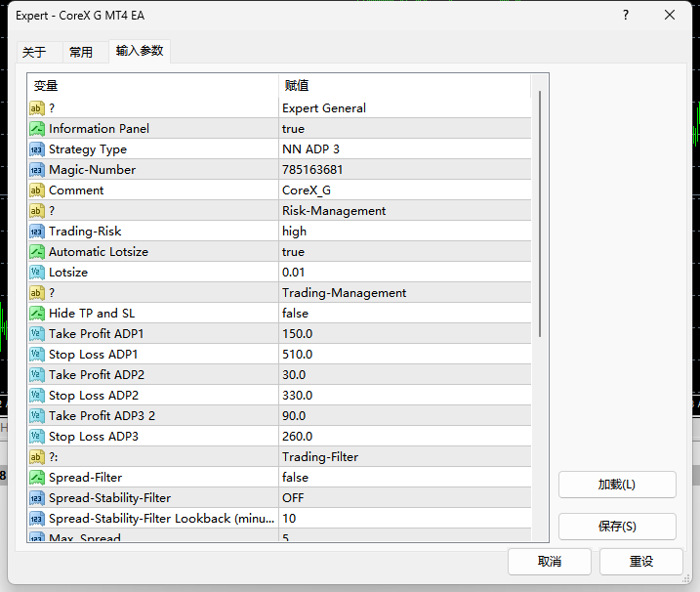The height and width of the screenshot is (592, 700).
Task: Select the Automatic Lotsize variable name
Action: 99,252
